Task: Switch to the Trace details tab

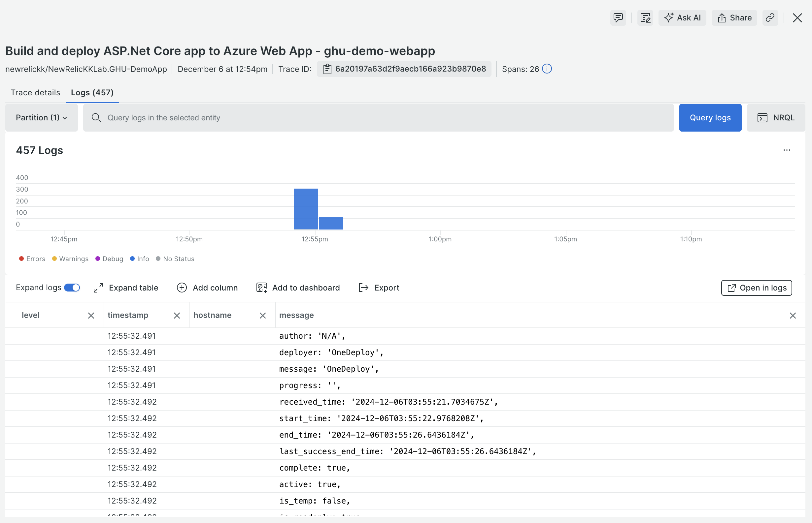Action: coord(35,92)
